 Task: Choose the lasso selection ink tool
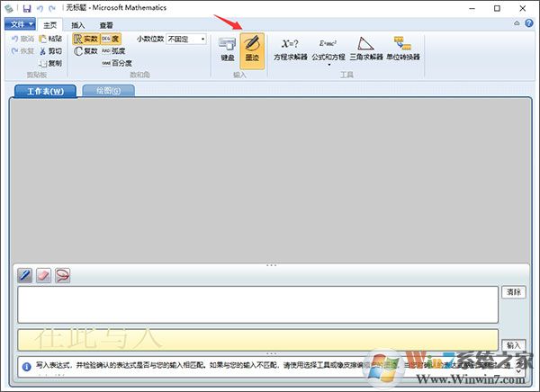click(x=62, y=275)
